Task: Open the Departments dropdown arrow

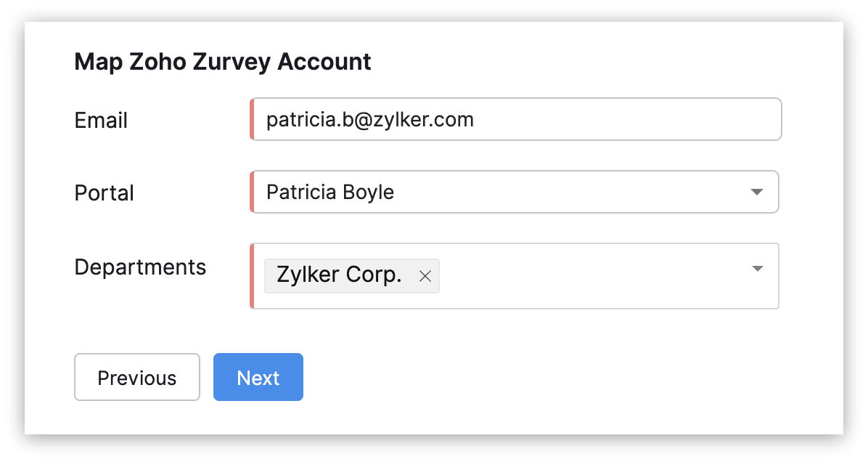Action: tap(757, 269)
